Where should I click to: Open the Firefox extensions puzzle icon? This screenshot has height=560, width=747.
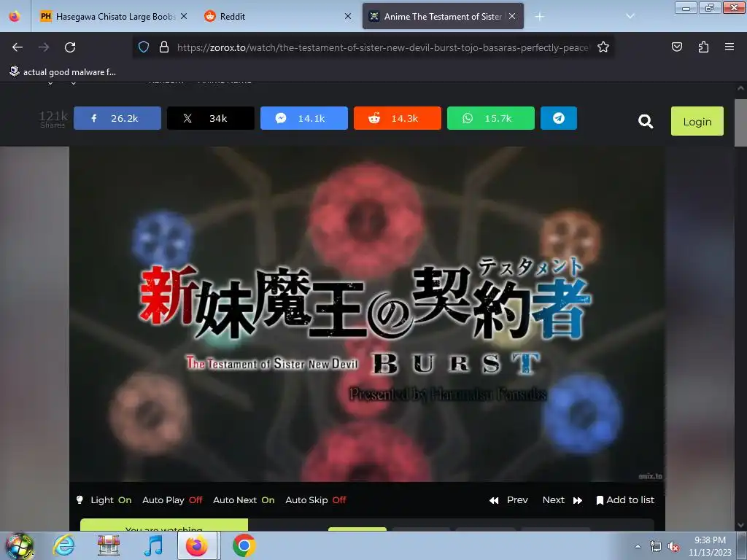click(x=703, y=47)
